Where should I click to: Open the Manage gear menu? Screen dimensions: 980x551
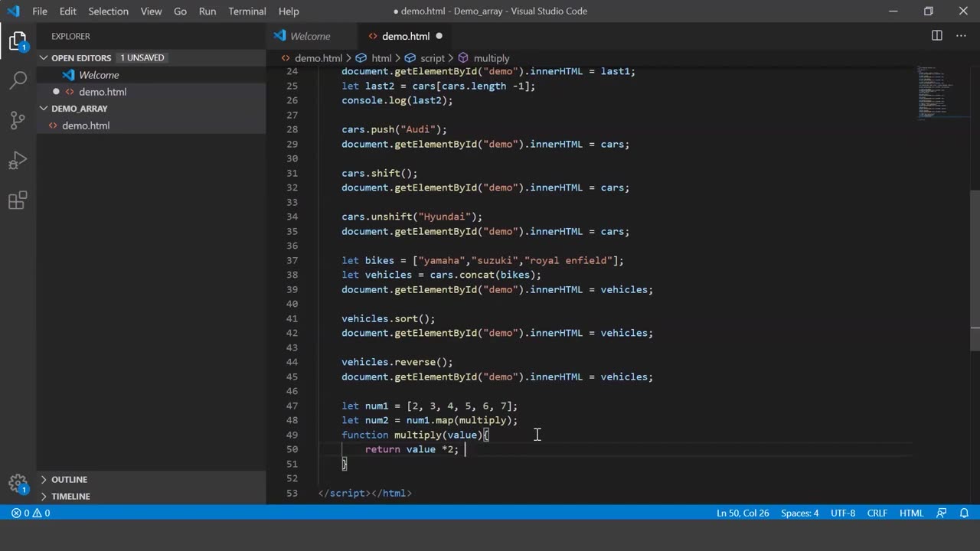[x=18, y=484]
